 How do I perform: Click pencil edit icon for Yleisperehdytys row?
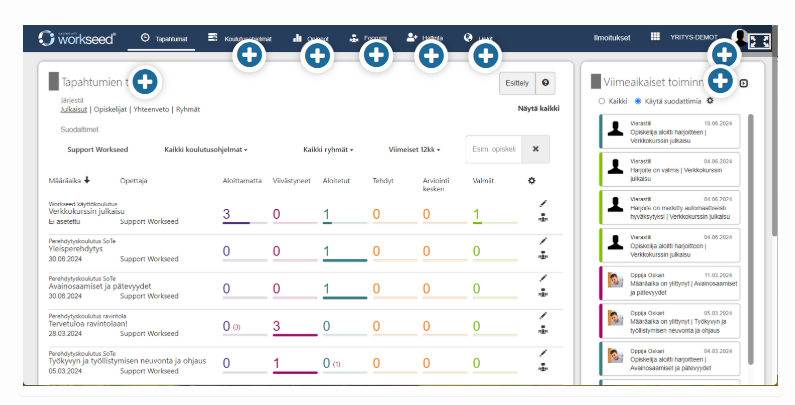pos(543,241)
